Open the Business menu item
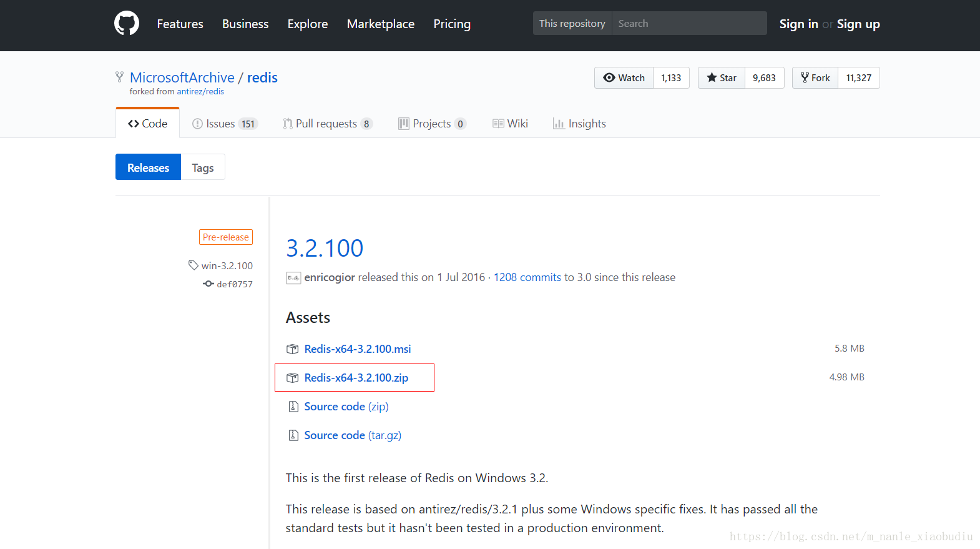This screenshot has height=549, width=980. (x=245, y=24)
